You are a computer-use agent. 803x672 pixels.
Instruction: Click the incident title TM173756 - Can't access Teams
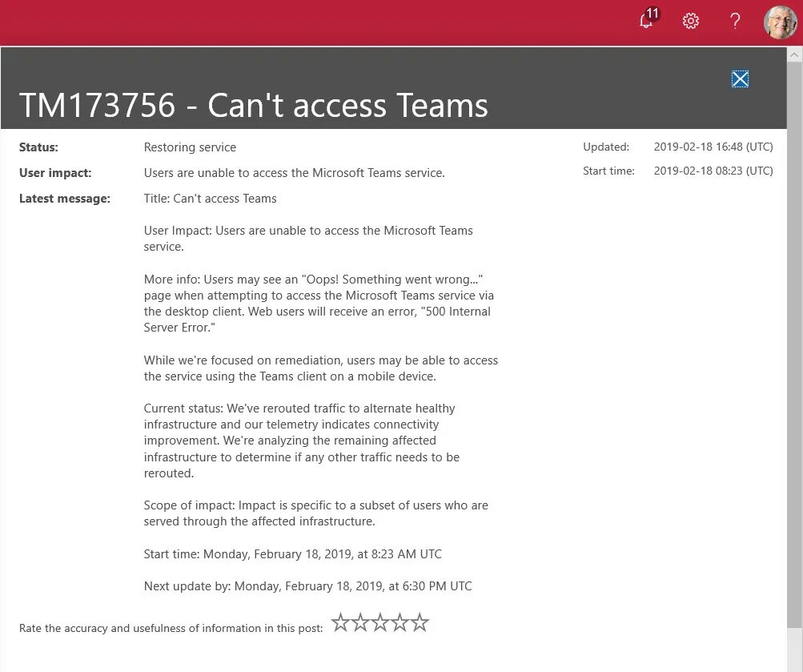pos(254,105)
